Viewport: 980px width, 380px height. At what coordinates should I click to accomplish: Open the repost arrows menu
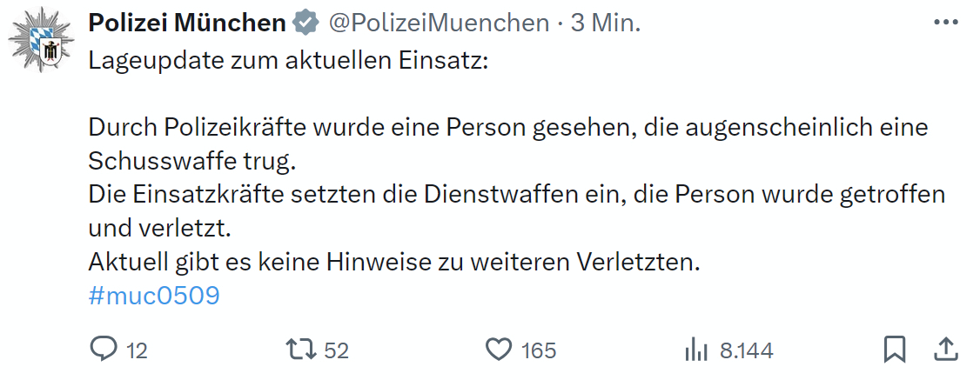pos(300,350)
